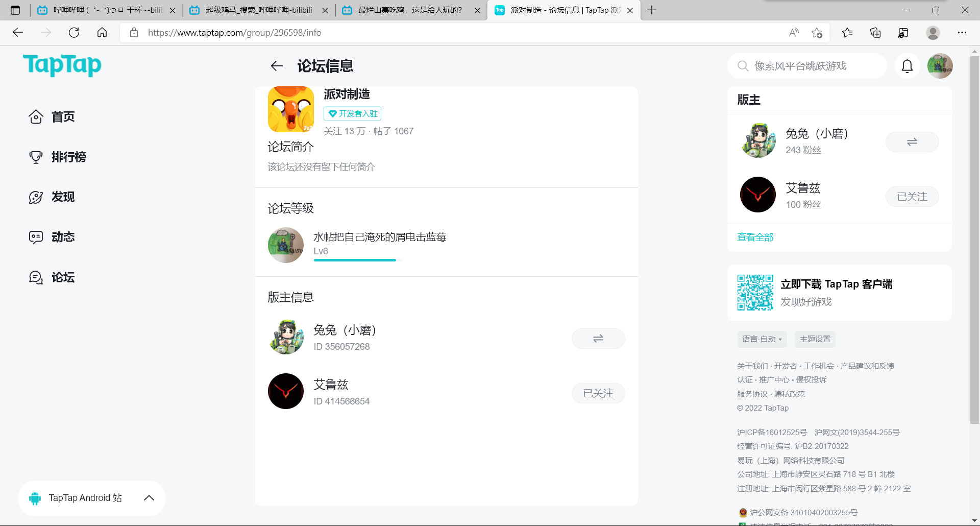
Task: Open the 沪ICP备16012525号 link
Action: (772, 433)
